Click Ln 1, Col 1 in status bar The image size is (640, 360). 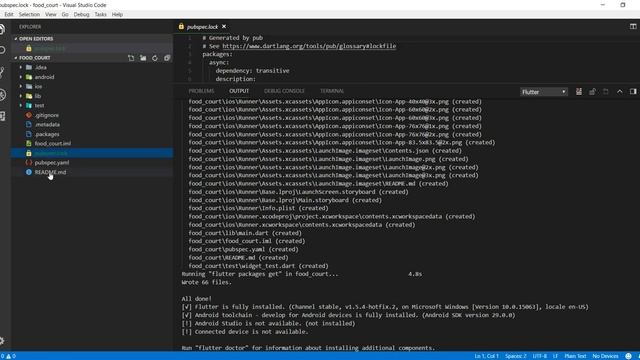(x=487, y=356)
